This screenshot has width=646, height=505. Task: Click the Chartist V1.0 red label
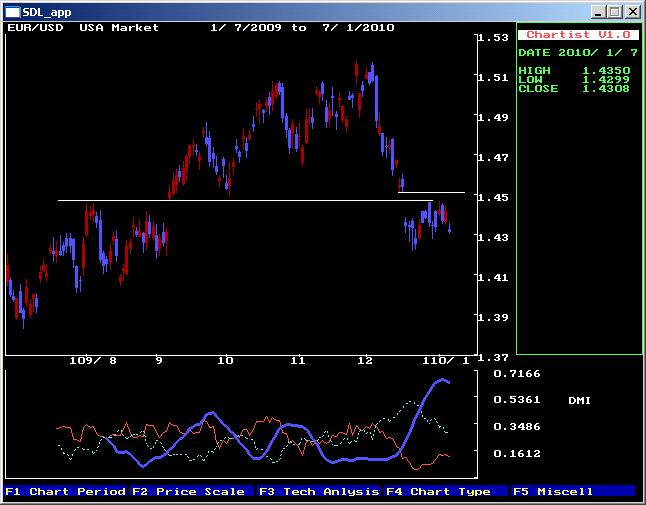(578, 35)
